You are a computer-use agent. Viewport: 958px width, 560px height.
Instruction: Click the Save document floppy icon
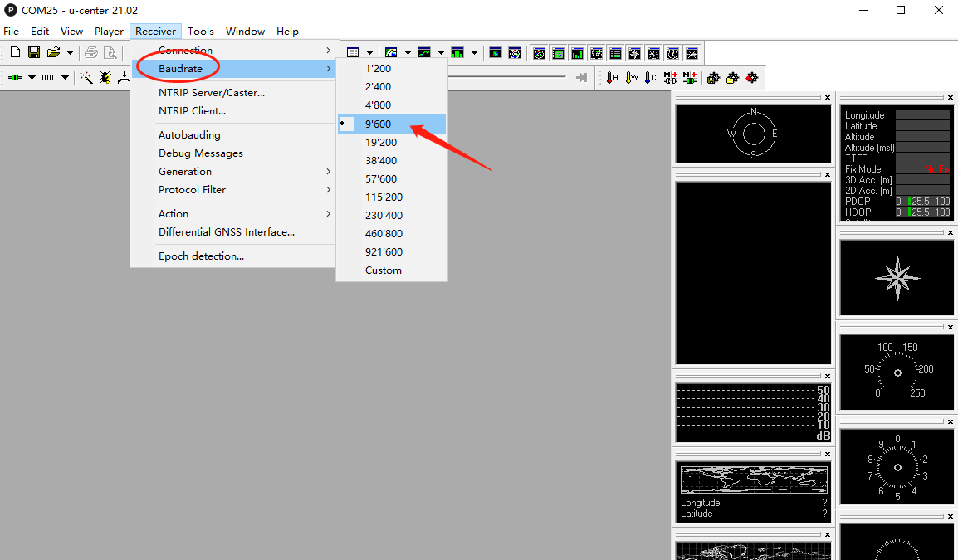coord(34,52)
